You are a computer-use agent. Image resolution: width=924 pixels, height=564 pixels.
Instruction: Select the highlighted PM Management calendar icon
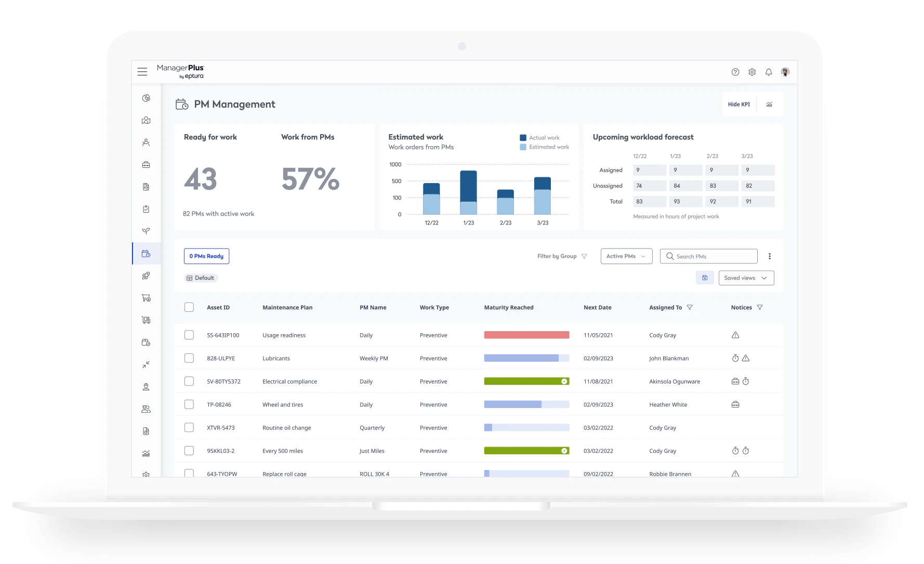point(146,253)
